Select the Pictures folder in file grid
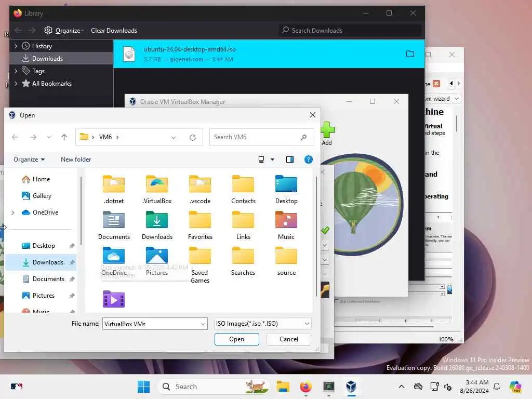The height and width of the screenshot is (399, 532). 157,261
